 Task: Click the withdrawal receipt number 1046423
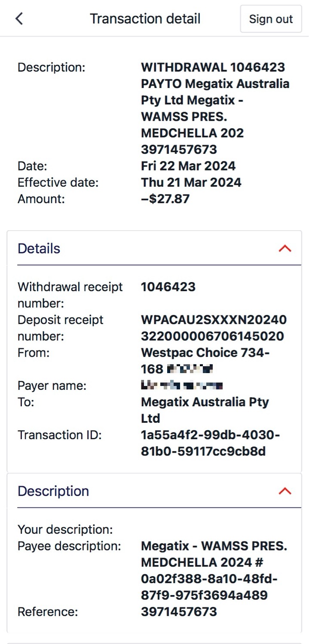pyautogui.click(x=168, y=286)
